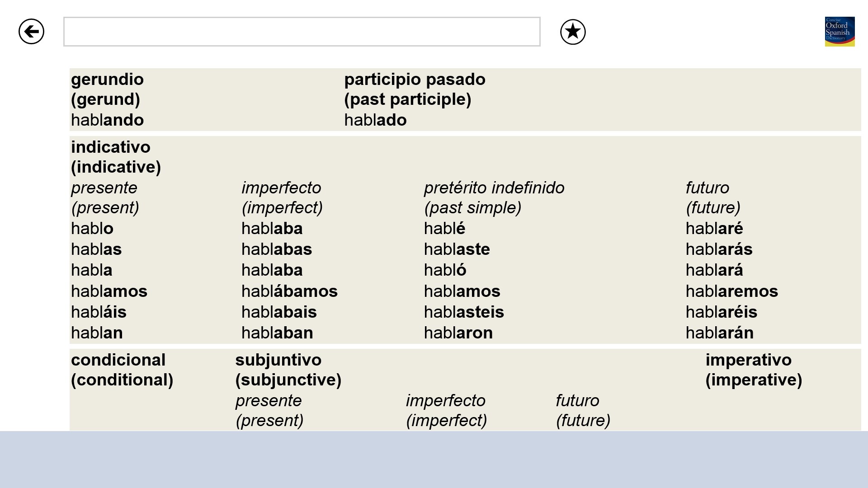The image size is (868, 488).
Task: Click the "indicativo" section heading
Action: click(110, 147)
